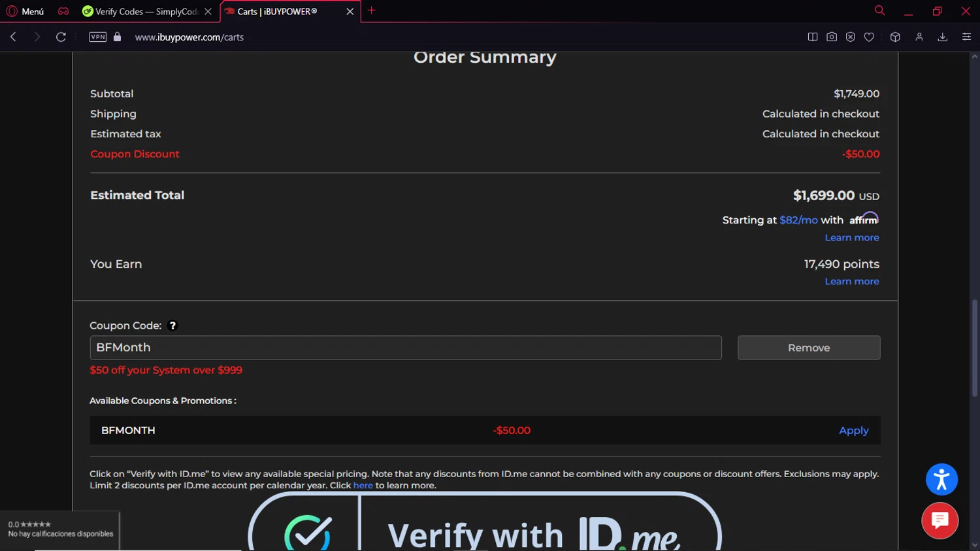This screenshot has height=551, width=980.
Task: Click '$50 off your System over $999' text
Action: tap(166, 371)
